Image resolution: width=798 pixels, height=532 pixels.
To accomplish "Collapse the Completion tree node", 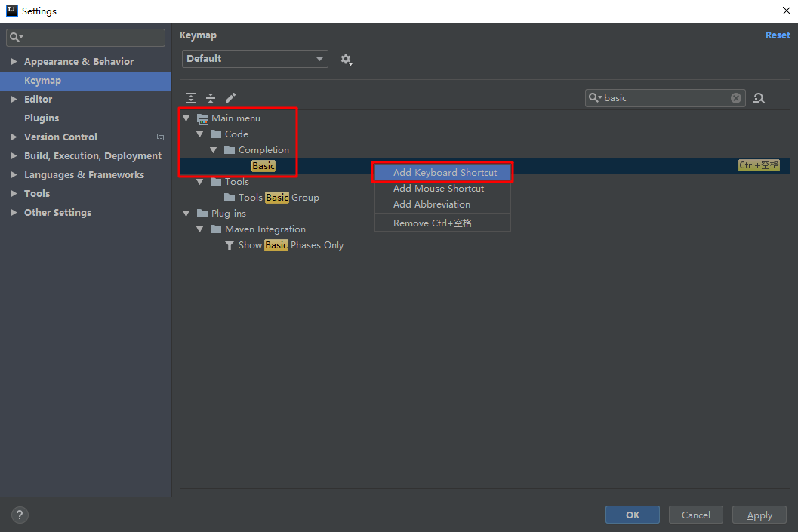I will [x=214, y=150].
